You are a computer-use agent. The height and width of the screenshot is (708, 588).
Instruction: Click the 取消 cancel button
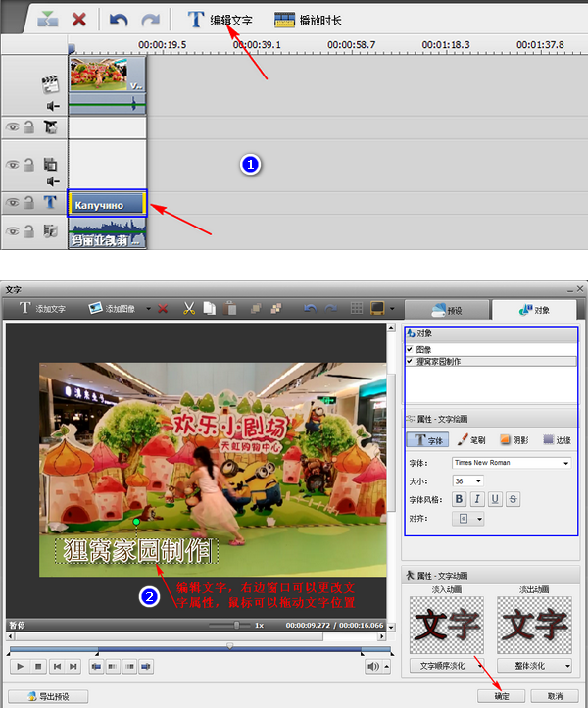(555, 696)
